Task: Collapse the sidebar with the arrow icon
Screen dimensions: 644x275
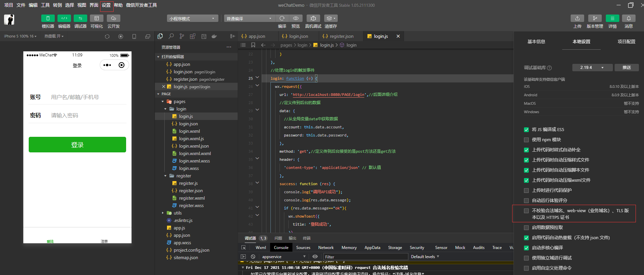Action: tap(233, 36)
